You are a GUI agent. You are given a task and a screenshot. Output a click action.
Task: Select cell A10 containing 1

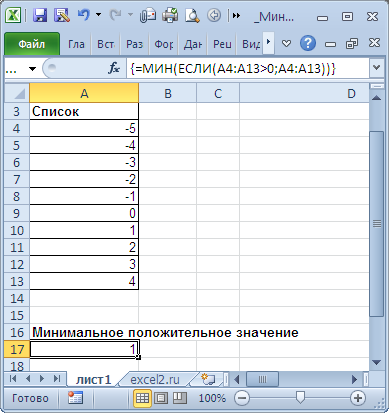[x=84, y=230]
